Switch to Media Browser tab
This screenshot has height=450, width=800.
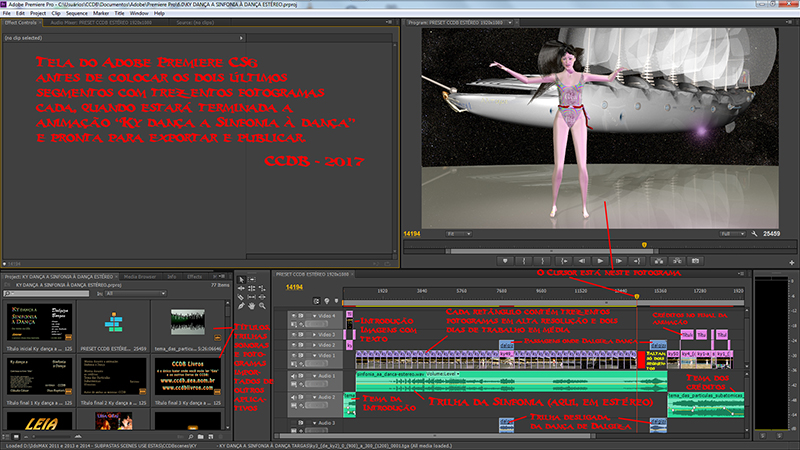pyautogui.click(x=140, y=277)
